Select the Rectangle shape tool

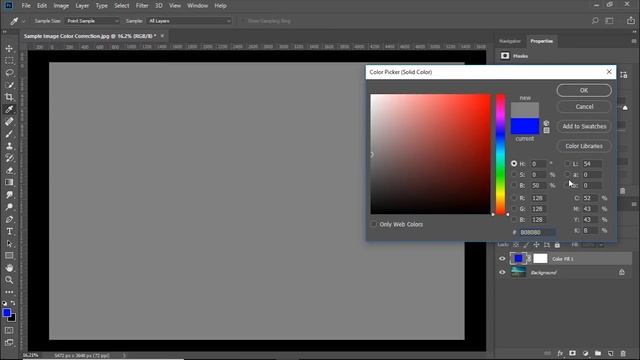pos(9,256)
